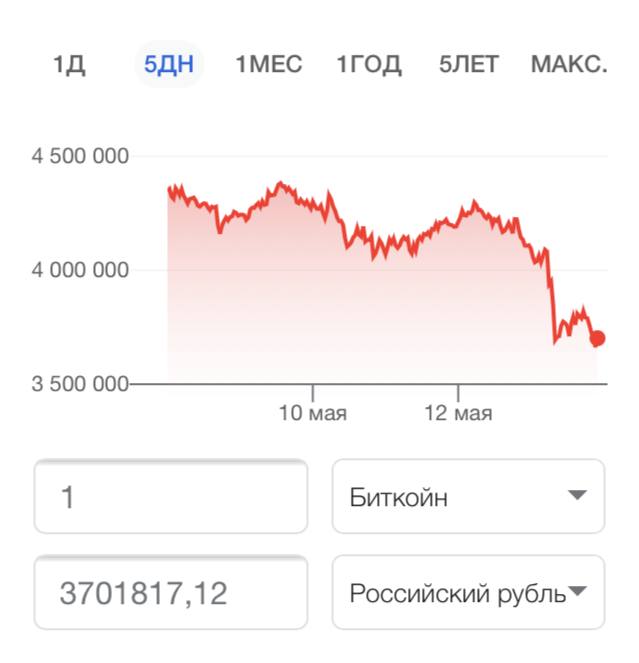Focus the field showing 3701817,12
The width and height of the screenshot is (639, 663).
click(x=171, y=592)
